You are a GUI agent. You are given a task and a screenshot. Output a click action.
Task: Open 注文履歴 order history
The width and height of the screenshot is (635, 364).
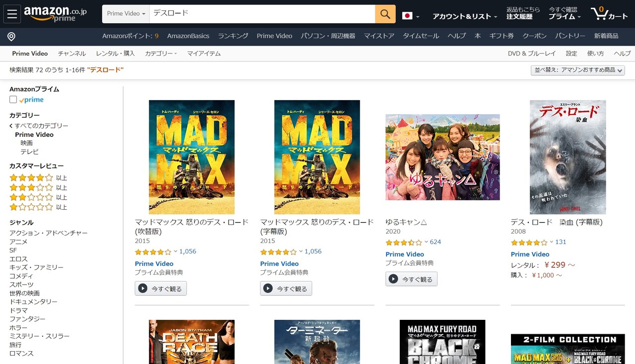coord(519,16)
